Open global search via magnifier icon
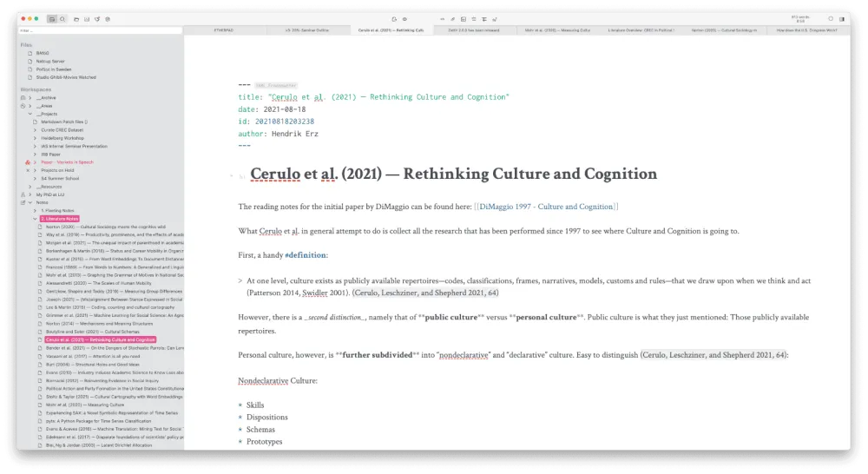The width and height of the screenshot is (868, 474). [x=62, y=18]
